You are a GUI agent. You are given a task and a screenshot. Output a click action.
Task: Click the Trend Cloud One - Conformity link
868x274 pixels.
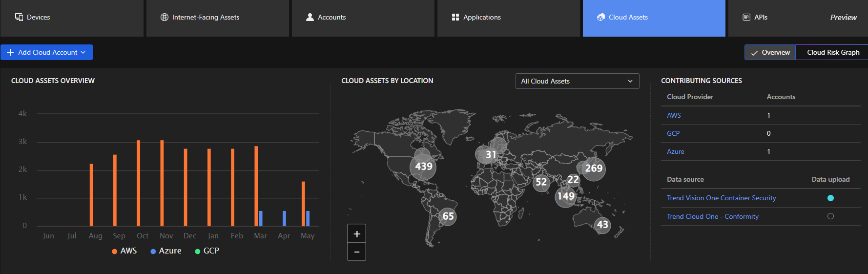coord(713,216)
